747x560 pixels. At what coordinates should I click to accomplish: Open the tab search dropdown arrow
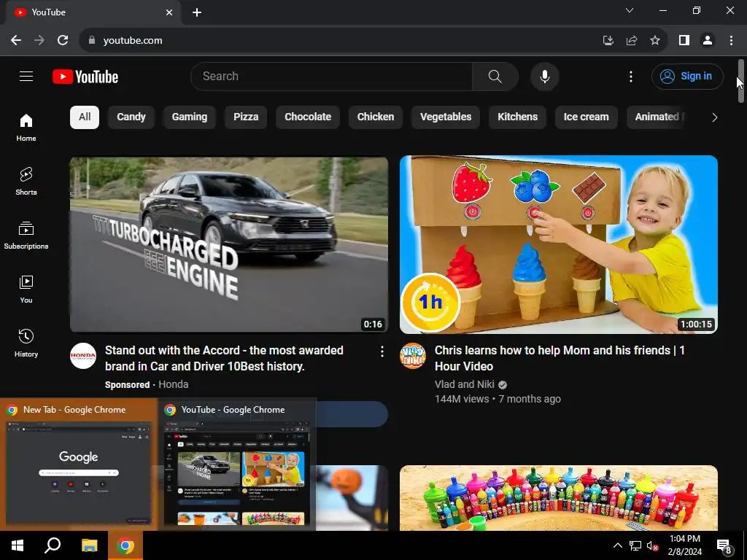point(630,10)
